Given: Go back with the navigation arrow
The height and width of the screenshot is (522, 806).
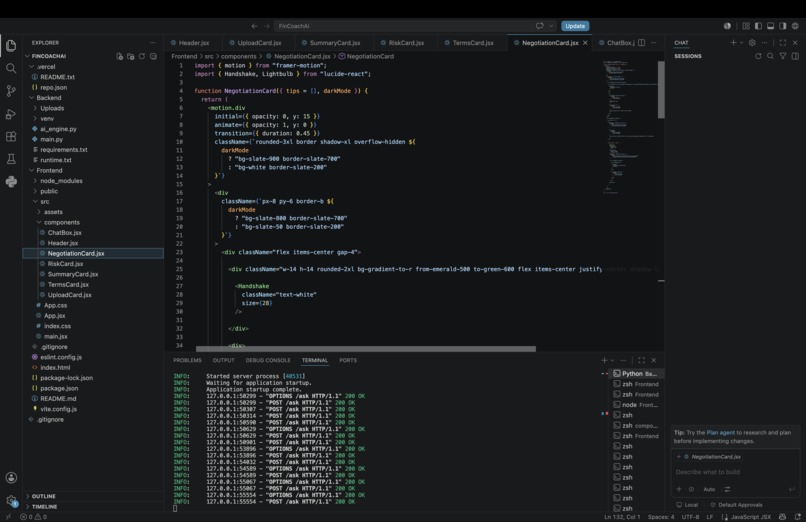Looking at the screenshot, I should (254, 26).
